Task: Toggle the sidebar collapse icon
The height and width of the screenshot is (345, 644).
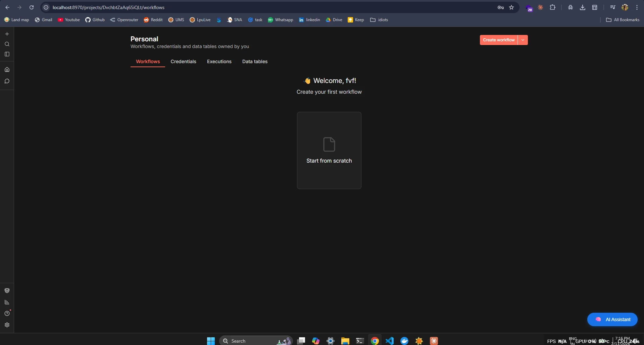Action: coord(7,54)
